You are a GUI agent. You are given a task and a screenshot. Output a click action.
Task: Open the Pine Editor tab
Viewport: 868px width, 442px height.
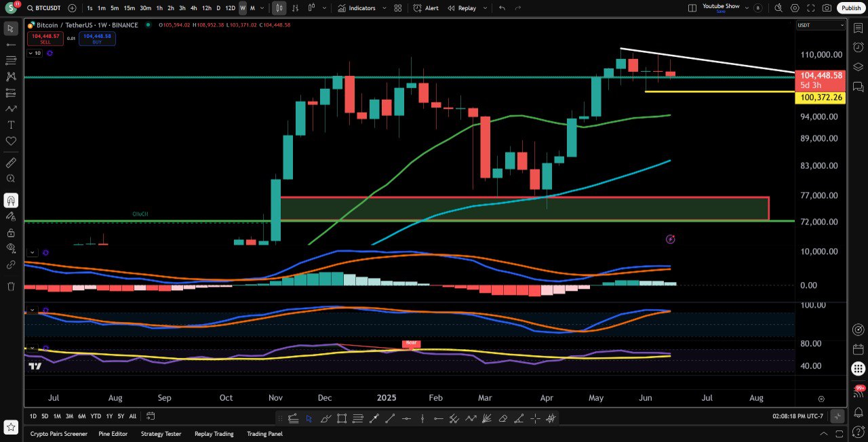pyautogui.click(x=113, y=434)
